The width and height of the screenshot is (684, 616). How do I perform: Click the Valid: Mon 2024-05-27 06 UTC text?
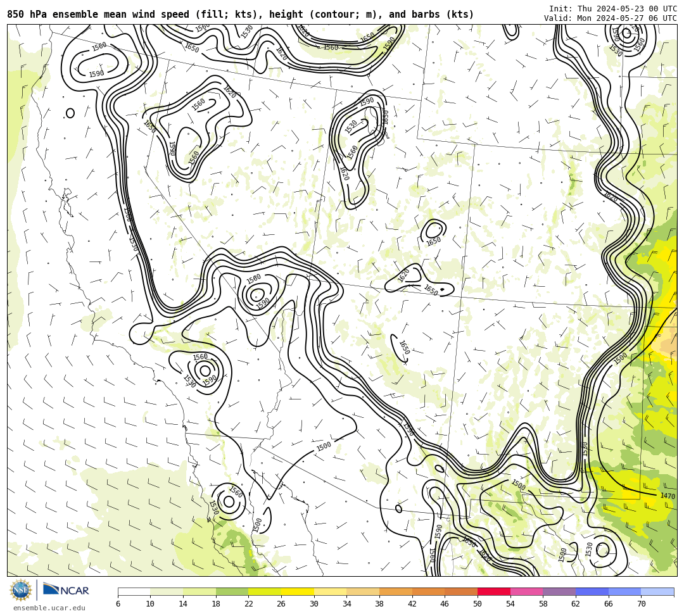[611, 18]
